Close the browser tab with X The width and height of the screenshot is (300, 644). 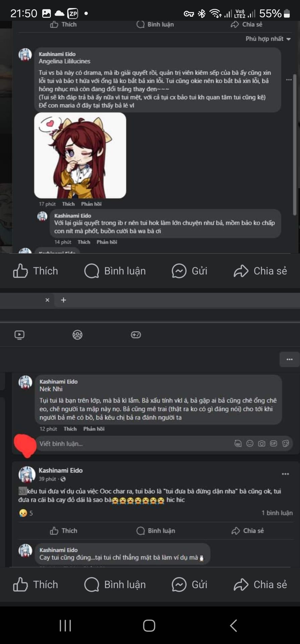click(47, 300)
